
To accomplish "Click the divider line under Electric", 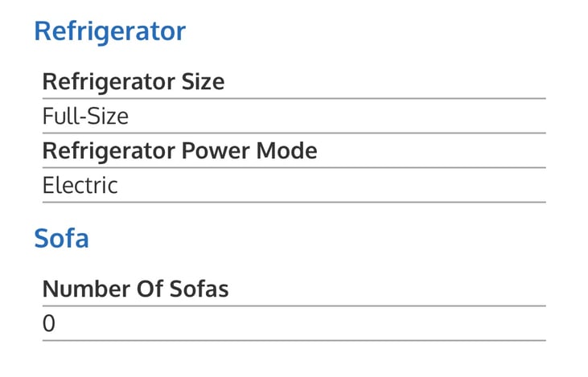I will point(294,202).
